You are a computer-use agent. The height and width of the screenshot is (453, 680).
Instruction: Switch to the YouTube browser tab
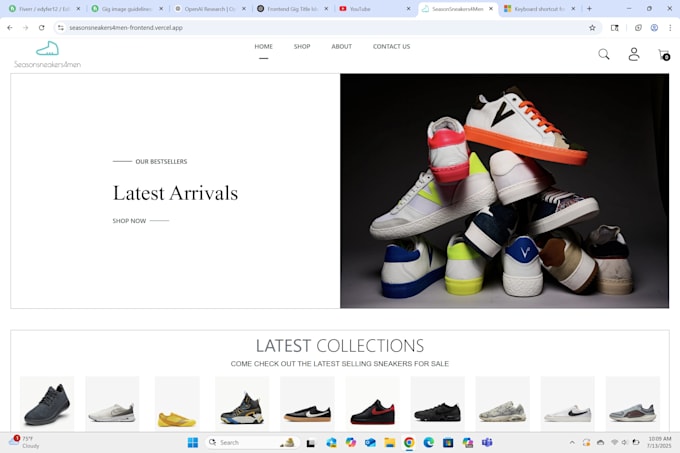373,9
